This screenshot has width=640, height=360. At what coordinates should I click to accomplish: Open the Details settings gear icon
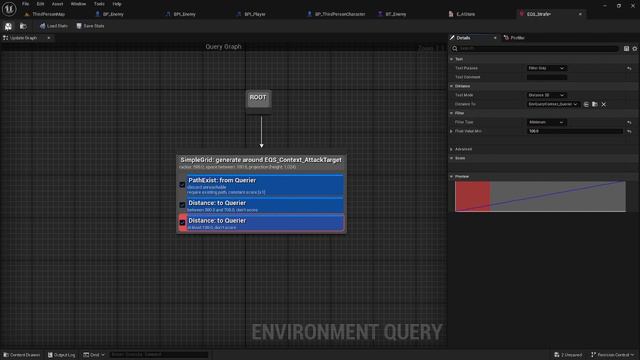(635, 49)
